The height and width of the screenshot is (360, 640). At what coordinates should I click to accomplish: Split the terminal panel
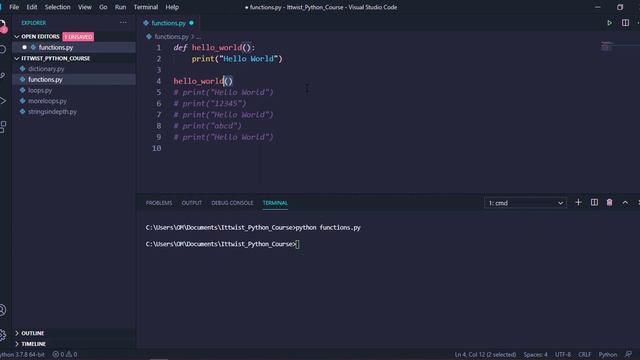pos(594,202)
